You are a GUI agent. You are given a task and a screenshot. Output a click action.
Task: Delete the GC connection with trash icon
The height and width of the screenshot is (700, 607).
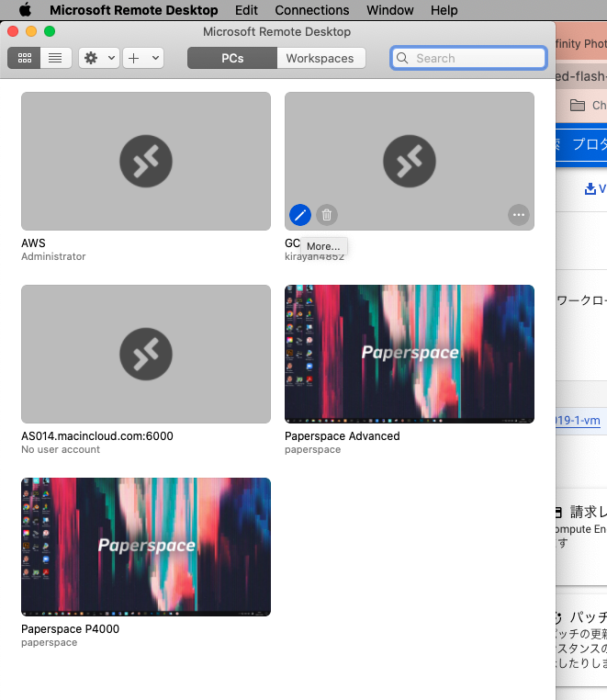pyautogui.click(x=327, y=215)
